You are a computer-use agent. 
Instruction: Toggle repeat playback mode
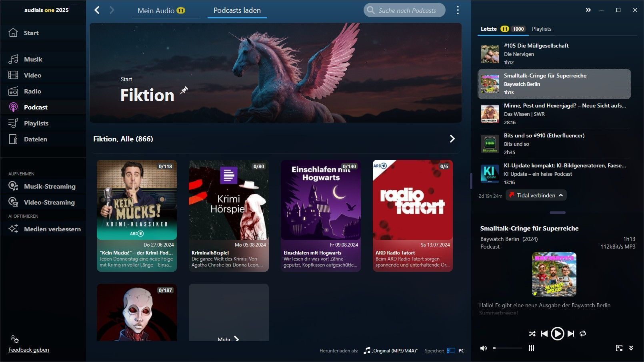[583, 334]
